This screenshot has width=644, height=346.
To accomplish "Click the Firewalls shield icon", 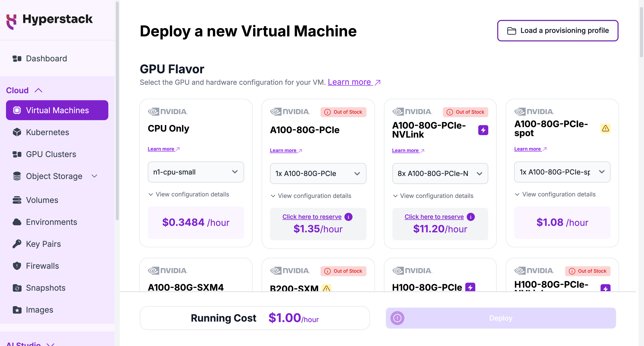I will (17, 266).
